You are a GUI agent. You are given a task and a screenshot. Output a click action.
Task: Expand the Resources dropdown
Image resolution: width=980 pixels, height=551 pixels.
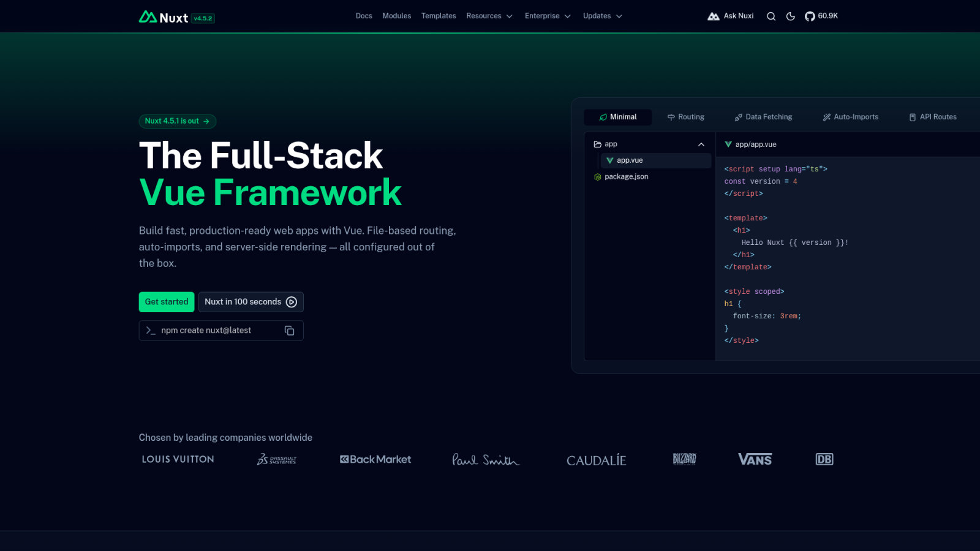tap(489, 16)
